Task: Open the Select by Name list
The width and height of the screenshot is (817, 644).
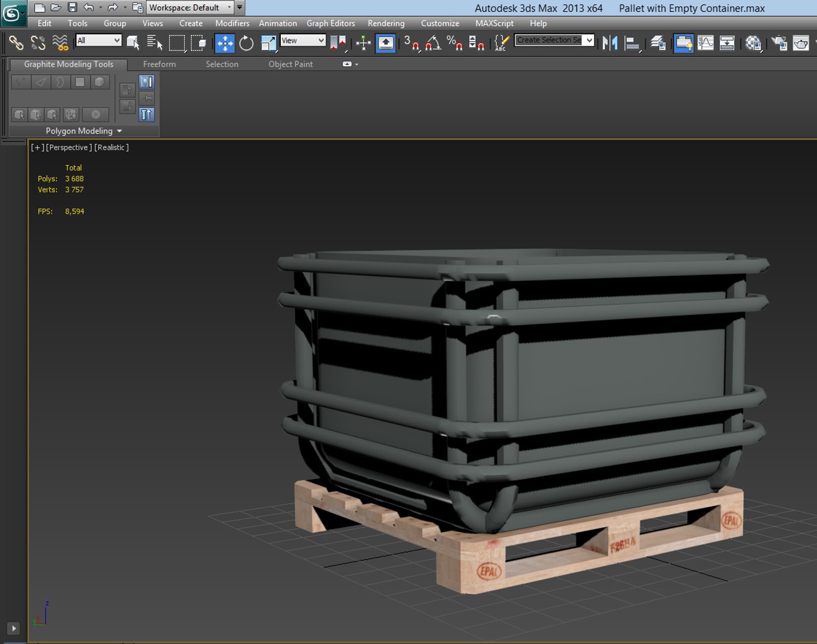Action: 154,43
